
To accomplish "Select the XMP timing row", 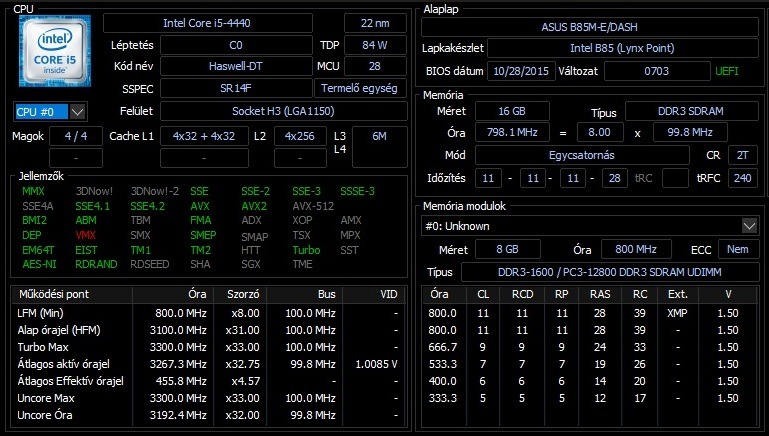I will (x=590, y=313).
